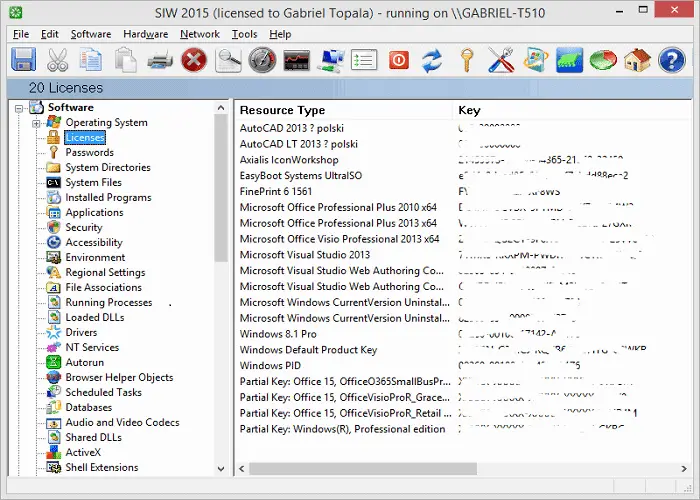Screen dimensions: 700x500
Task: Select Shell Extensions tree item
Action: click(102, 467)
